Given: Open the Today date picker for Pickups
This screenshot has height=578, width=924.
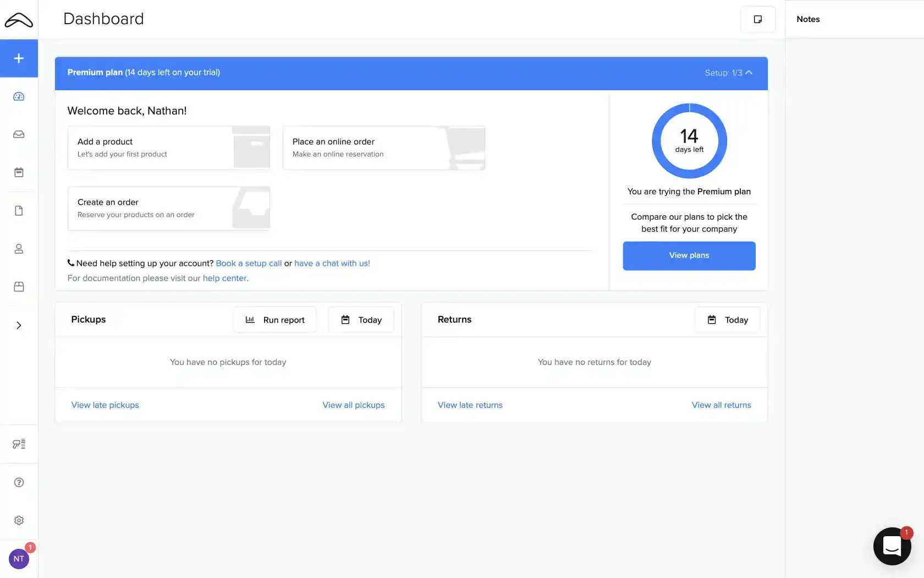Looking at the screenshot, I should [x=361, y=319].
